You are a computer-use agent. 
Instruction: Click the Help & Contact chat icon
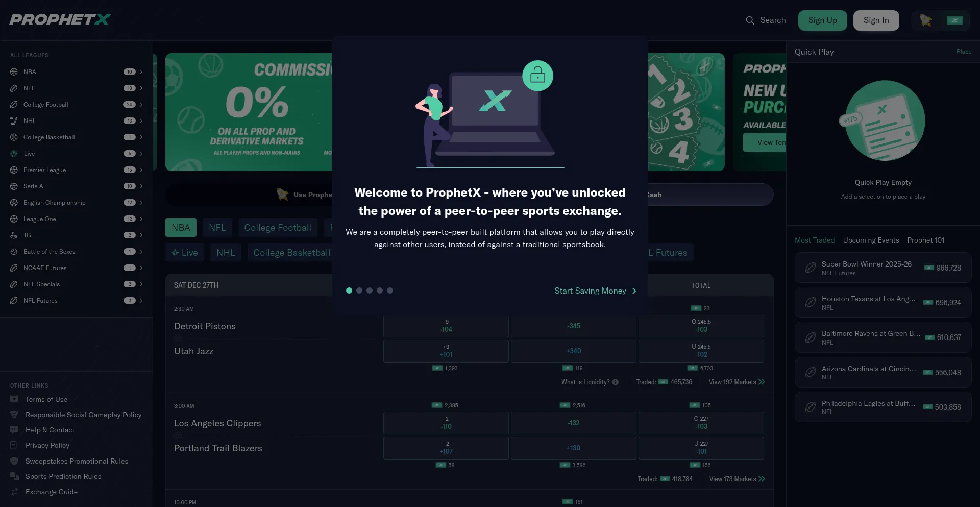[x=14, y=430]
